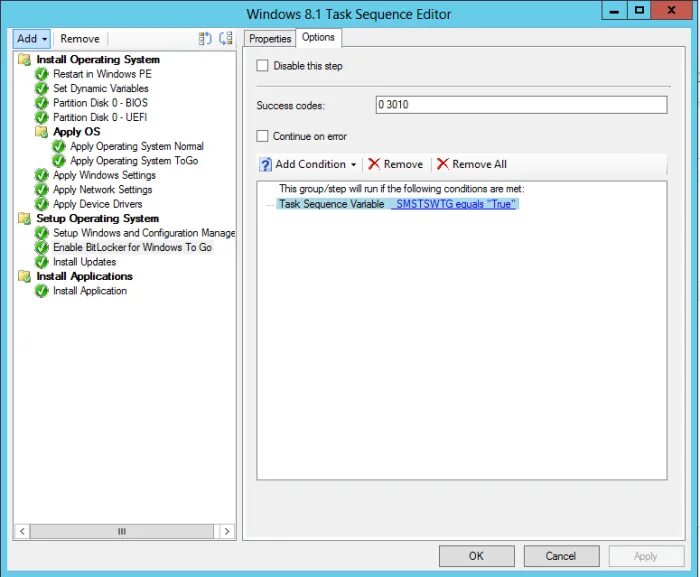Screen dimensions: 700x577
Task: Select the Apply Network Settings step
Action: point(102,190)
